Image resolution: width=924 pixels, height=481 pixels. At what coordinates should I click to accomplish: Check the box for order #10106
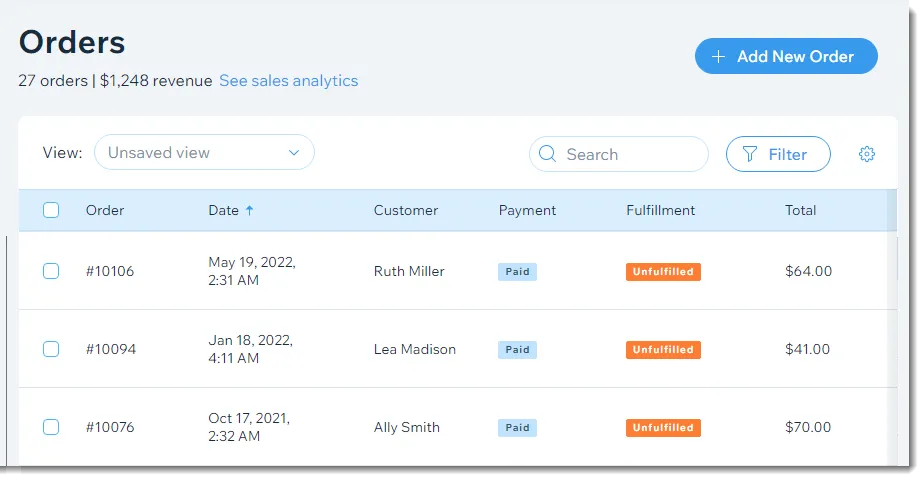coord(51,271)
